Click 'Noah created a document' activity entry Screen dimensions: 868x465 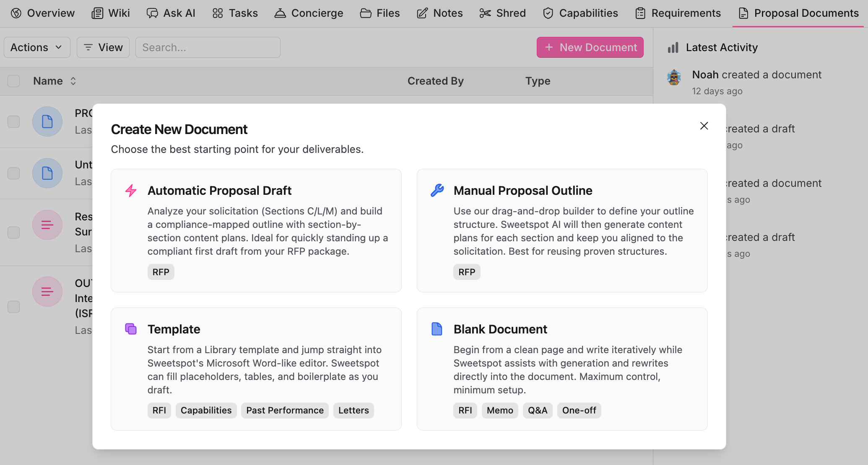pyautogui.click(x=757, y=75)
